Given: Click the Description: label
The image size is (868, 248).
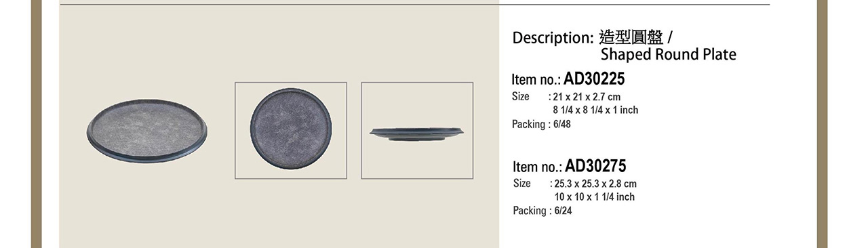Looking at the screenshot, I should coord(553,38).
